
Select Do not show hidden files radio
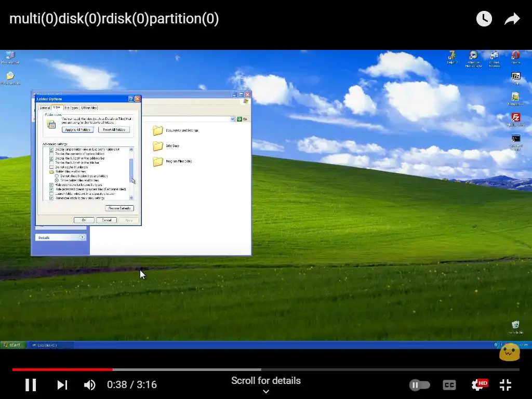click(x=57, y=176)
